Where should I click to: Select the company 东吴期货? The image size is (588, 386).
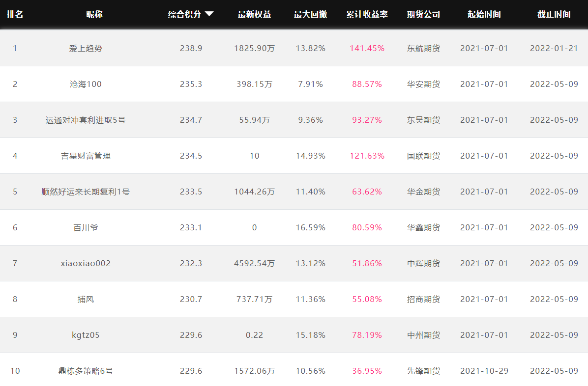(423, 120)
